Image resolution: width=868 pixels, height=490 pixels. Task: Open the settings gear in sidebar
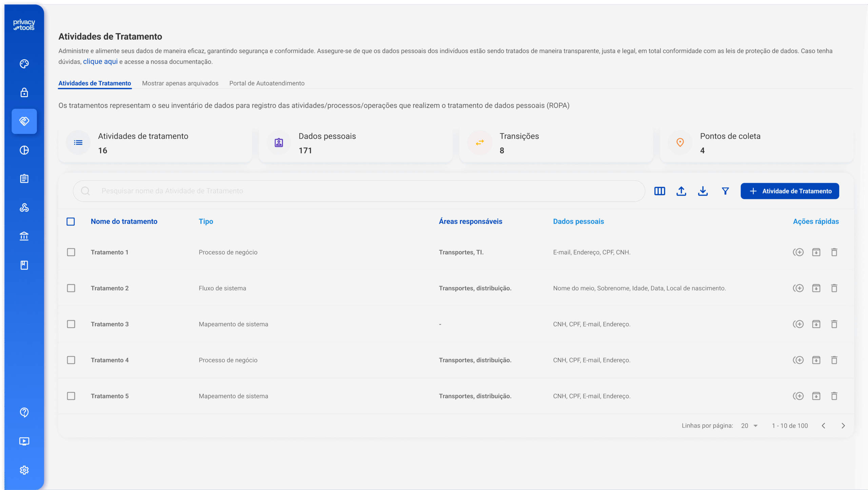[x=24, y=470]
